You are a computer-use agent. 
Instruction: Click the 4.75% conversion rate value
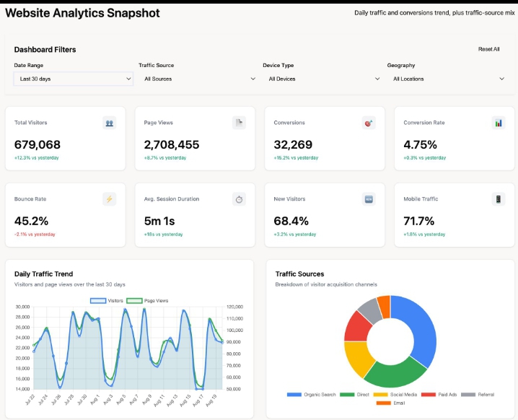click(x=420, y=145)
